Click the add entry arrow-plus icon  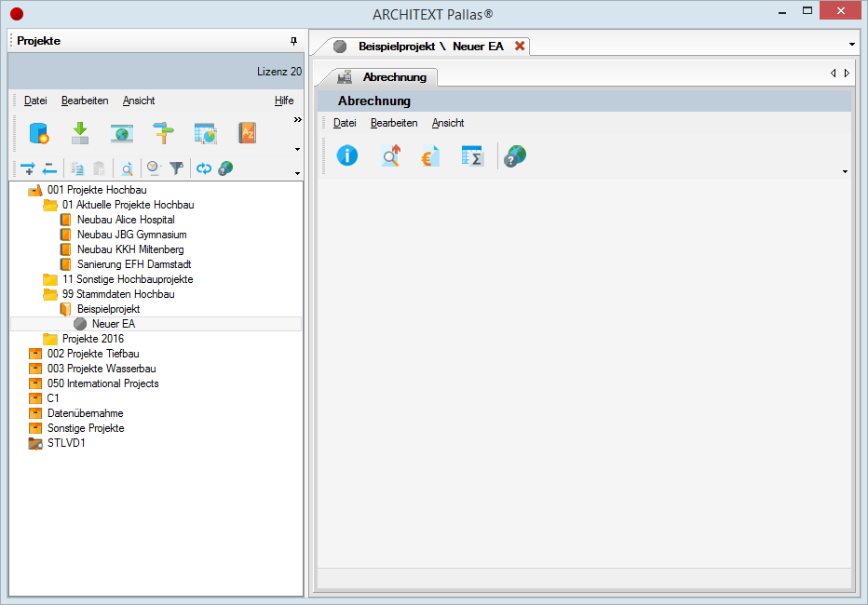[28, 168]
